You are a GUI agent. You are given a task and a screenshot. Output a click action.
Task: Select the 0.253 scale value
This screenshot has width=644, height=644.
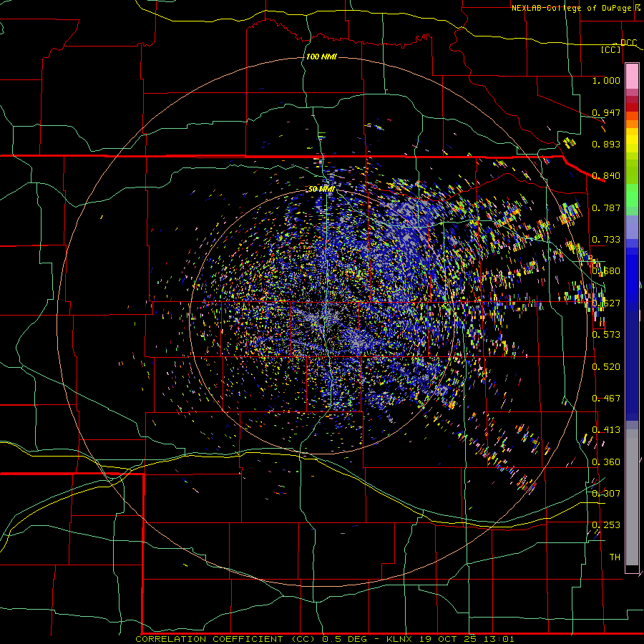[x=606, y=525]
